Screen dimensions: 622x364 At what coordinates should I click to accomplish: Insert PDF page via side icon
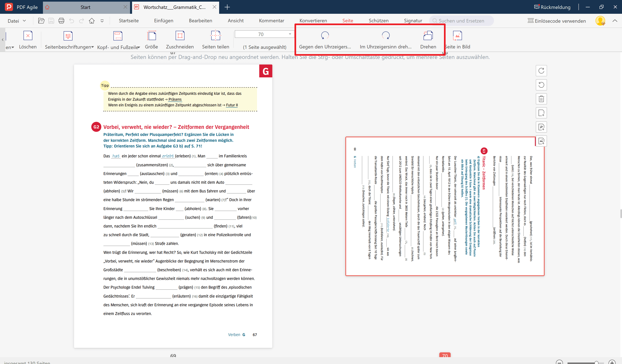point(541,127)
